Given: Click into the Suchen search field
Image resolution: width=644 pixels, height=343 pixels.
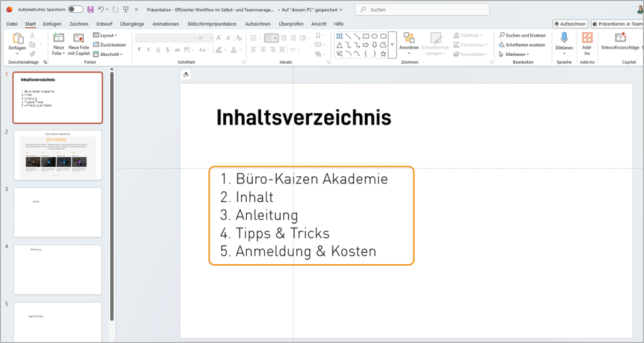Looking at the screenshot, I should click(x=423, y=9).
